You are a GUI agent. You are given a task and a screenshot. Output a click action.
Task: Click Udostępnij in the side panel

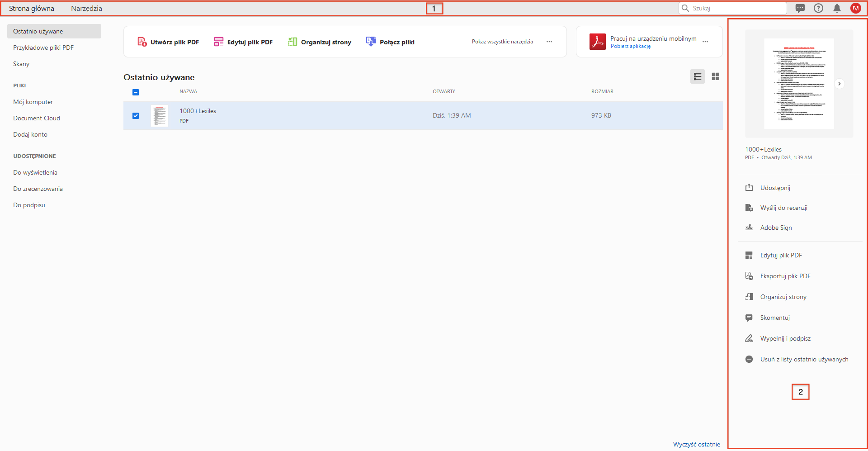[775, 188]
